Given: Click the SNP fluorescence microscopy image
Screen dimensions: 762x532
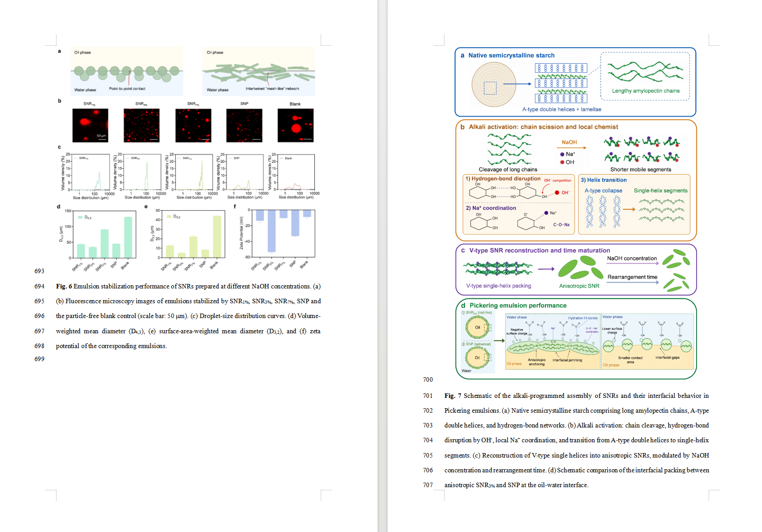Looking at the screenshot, I should coord(244,125).
